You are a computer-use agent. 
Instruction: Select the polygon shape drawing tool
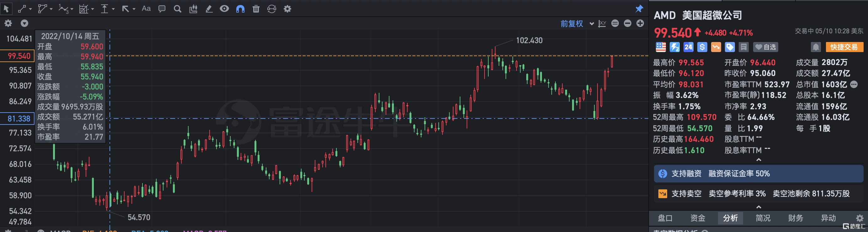42,9
